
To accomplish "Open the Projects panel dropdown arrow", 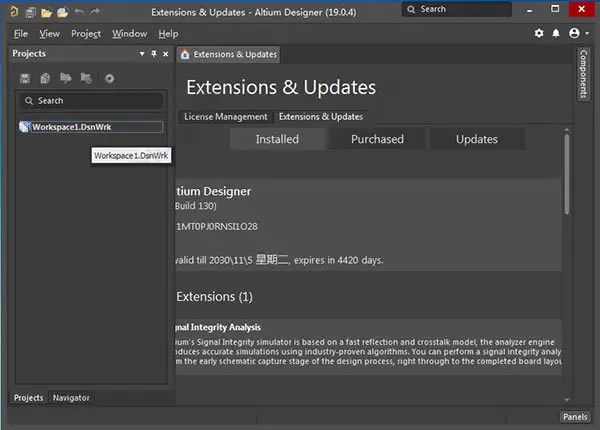I will click(142, 54).
